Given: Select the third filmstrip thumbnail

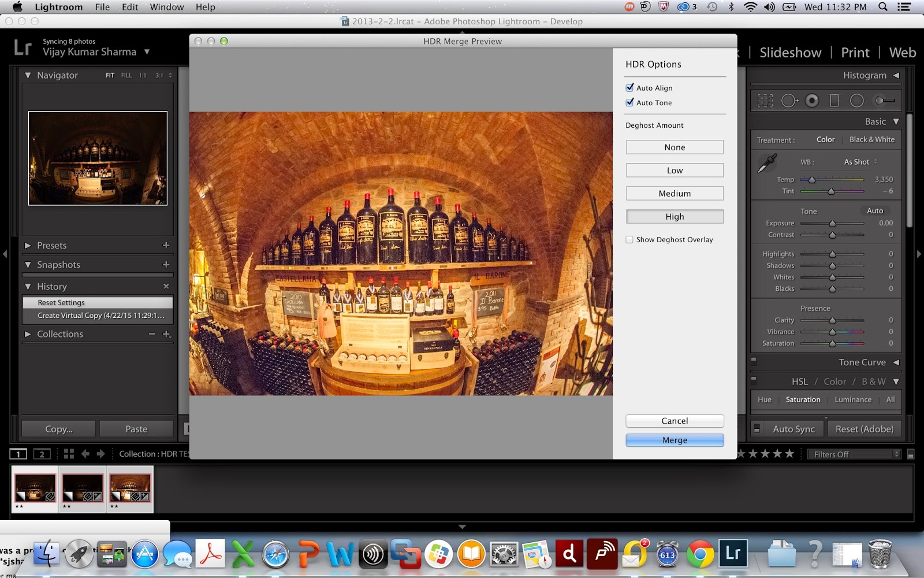Looking at the screenshot, I should pyautogui.click(x=130, y=488).
